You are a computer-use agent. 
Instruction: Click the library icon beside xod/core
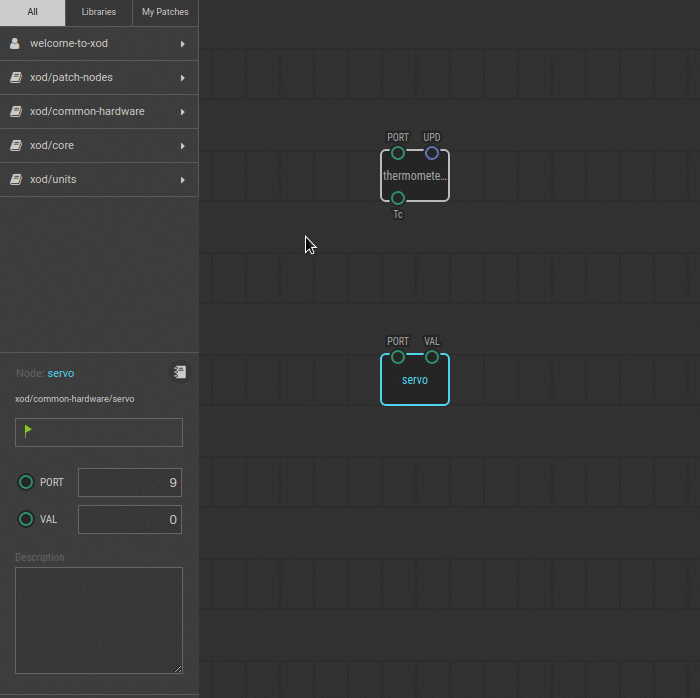click(x=15, y=146)
